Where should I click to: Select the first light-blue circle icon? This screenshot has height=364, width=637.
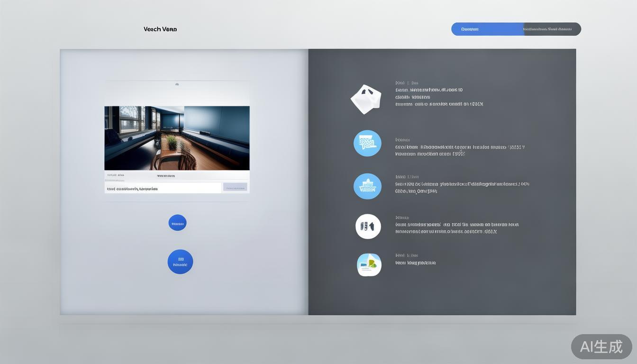tap(367, 143)
